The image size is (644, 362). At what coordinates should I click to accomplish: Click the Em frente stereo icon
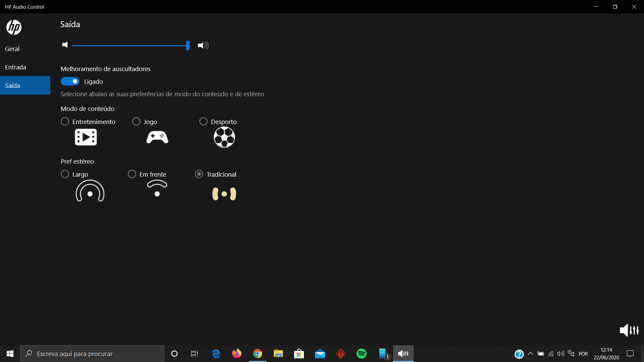tap(157, 188)
